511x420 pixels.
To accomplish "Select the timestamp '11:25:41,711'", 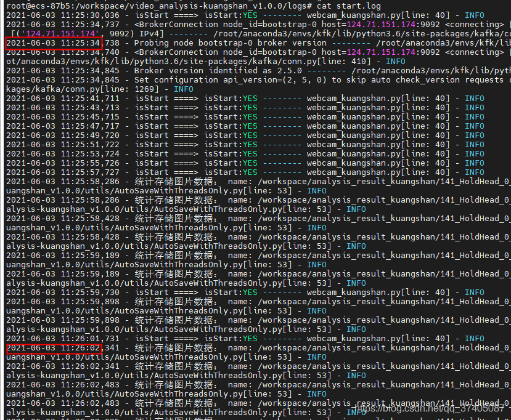I will coord(90,99).
